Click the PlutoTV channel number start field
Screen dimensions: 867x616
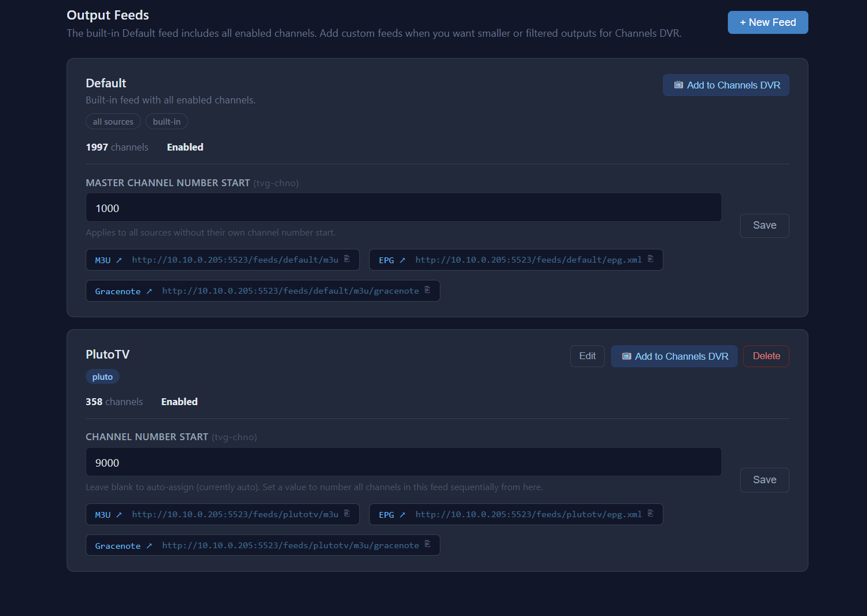point(403,463)
